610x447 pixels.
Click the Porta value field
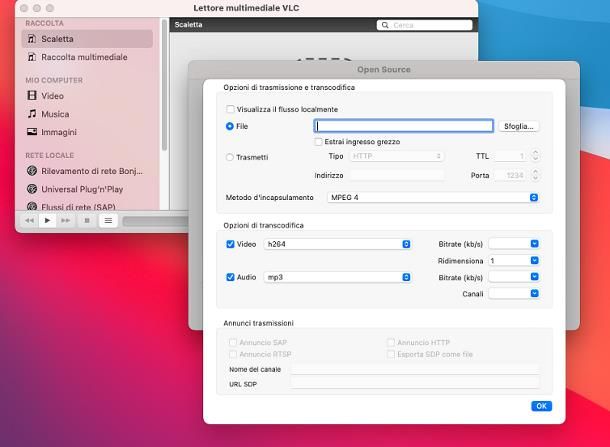(x=512, y=175)
